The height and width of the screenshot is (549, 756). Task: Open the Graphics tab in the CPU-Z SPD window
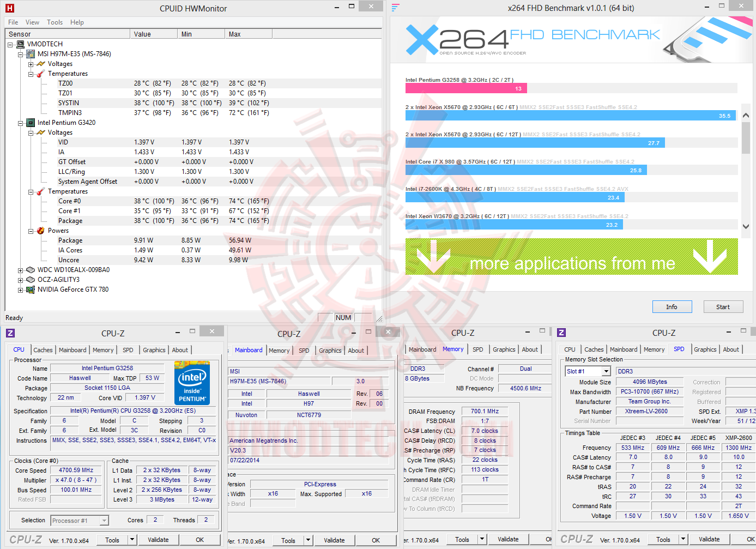[705, 349]
